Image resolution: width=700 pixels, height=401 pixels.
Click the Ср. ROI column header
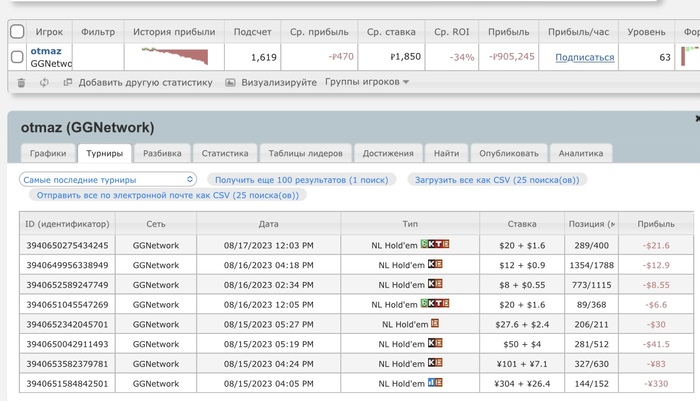point(451,32)
